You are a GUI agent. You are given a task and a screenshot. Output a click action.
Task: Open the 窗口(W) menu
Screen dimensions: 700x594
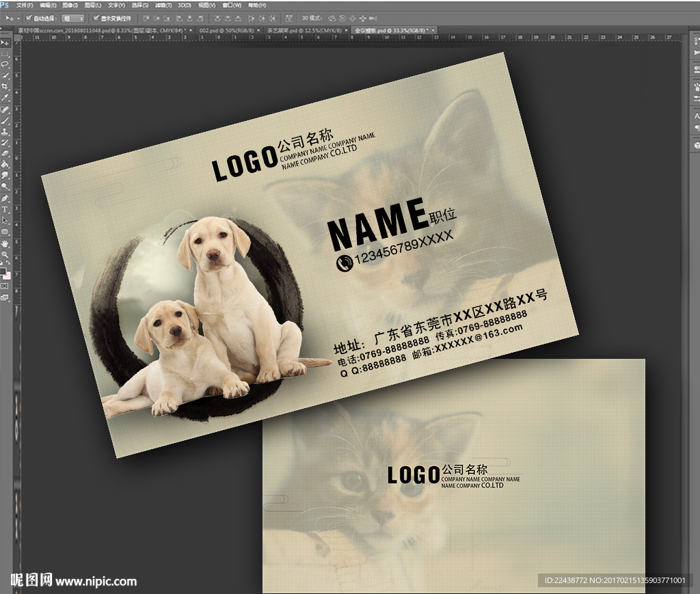(231, 5)
